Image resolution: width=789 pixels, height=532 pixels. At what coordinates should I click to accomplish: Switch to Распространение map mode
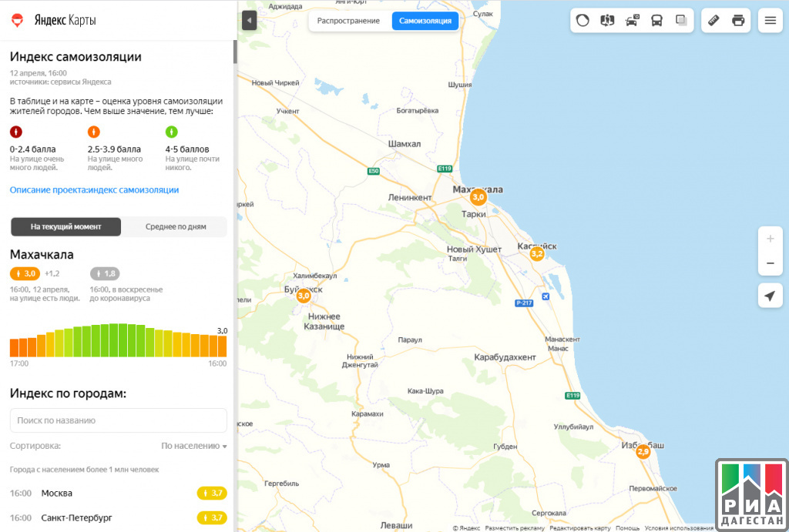click(x=348, y=21)
